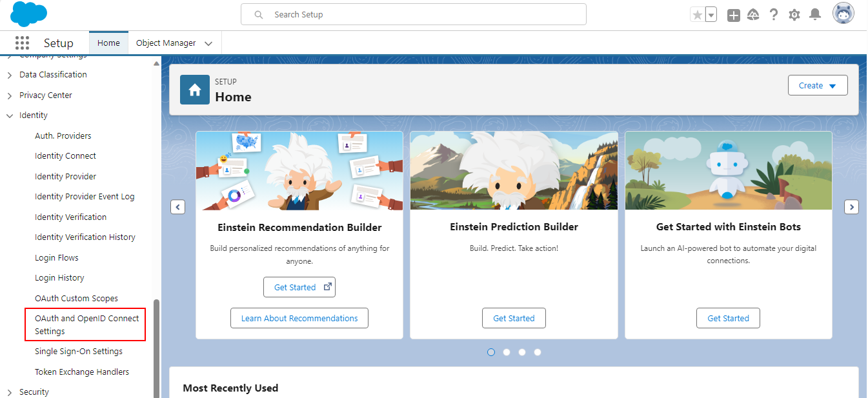Select the second carousel page dot
This screenshot has width=868, height=398.
[507, 352]
